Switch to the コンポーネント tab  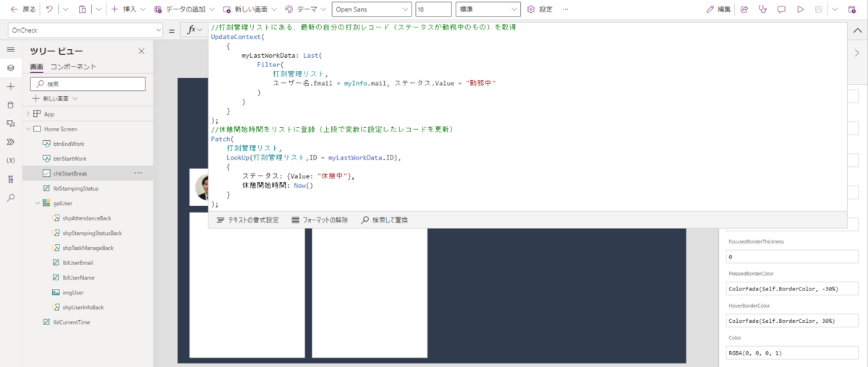click(73, 67)
